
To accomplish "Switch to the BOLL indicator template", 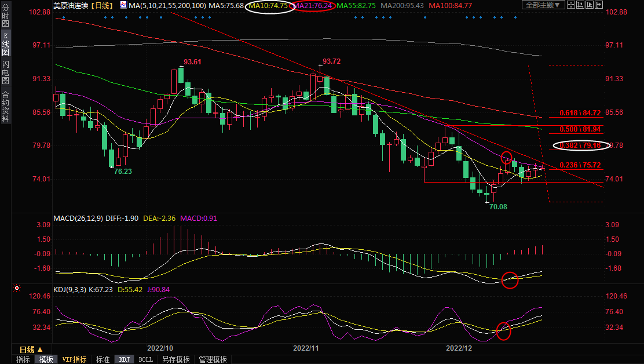I will point(146,359).
